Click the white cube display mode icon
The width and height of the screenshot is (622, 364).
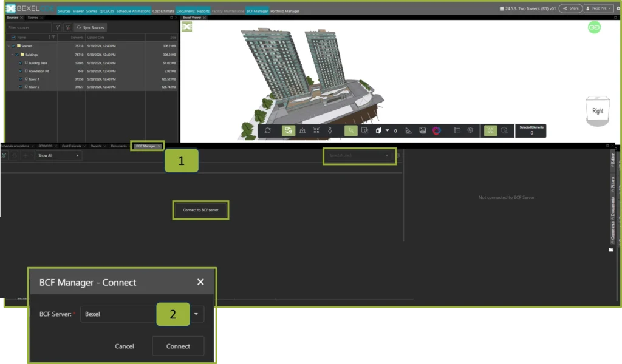coord(378,130)
